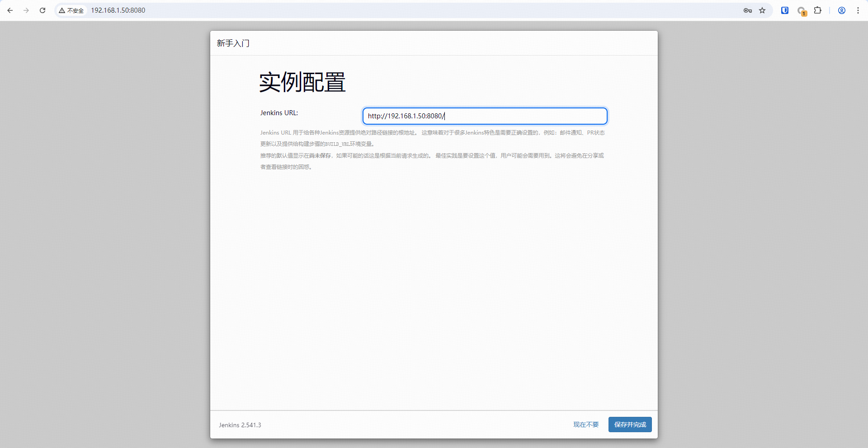Click the description line mentioning BUILD_URL
Image resolution: width=868 pixels, height=448 pixels.
coord(317,144)
